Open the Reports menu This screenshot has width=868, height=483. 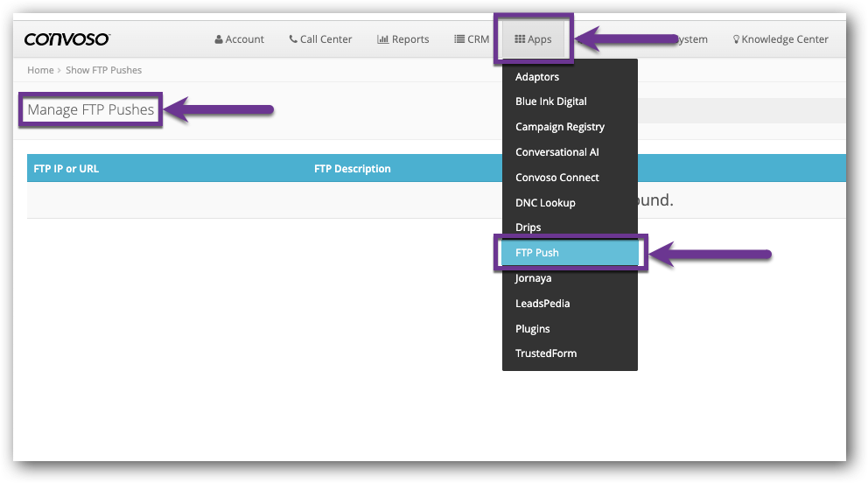point(403,39)
